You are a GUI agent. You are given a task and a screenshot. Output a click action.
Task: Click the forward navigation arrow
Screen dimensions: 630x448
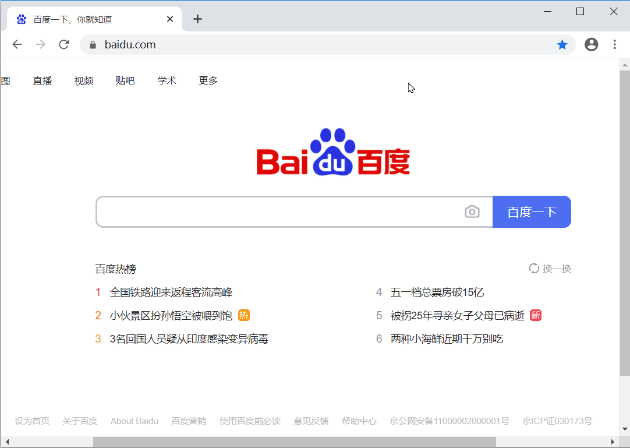(x=41, y=44)
